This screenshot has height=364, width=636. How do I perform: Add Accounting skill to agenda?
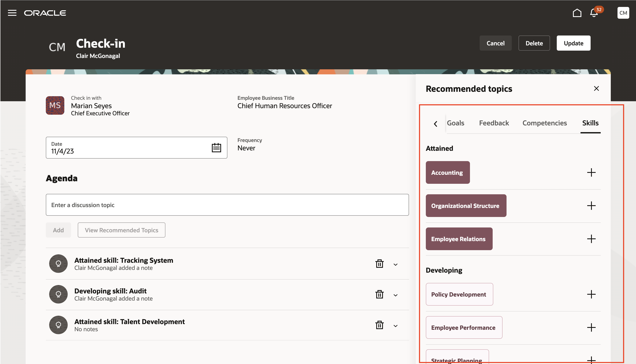click(x=591, y=172)
